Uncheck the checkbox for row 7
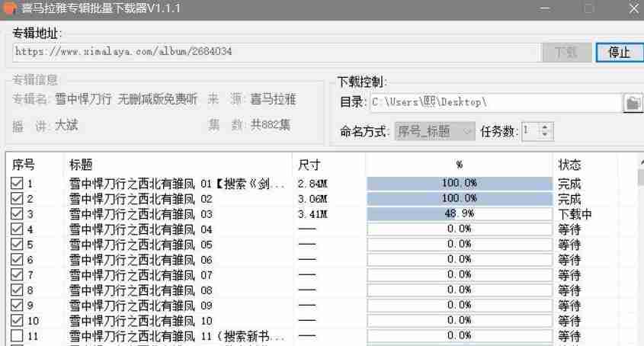644x346 pixels. pyautogui.click(x=17, y=274)
